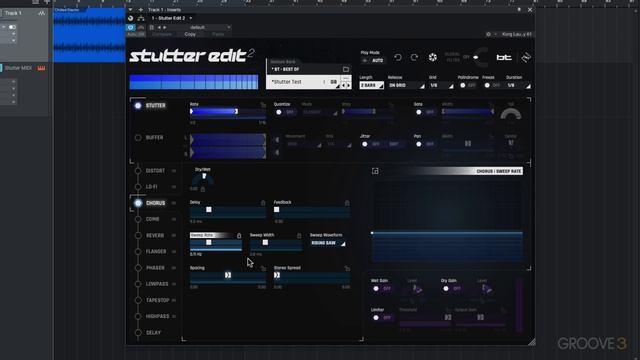
Task: Open the gesture bank folder icon
Action: [346, 69]
